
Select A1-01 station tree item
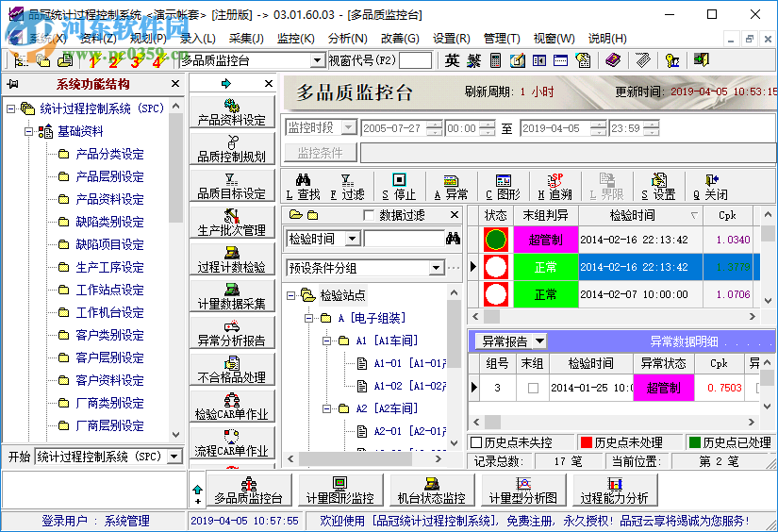click(x=410, y=364)
